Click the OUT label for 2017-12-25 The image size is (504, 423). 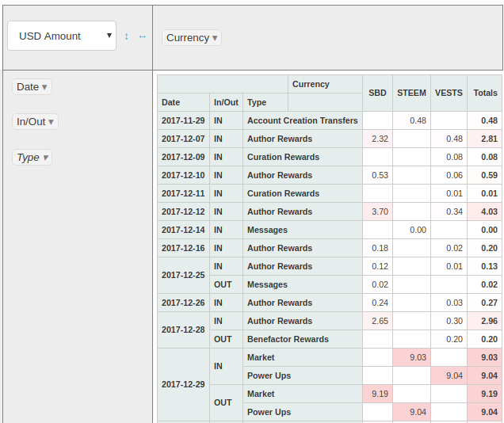click(x=227, y=284)
